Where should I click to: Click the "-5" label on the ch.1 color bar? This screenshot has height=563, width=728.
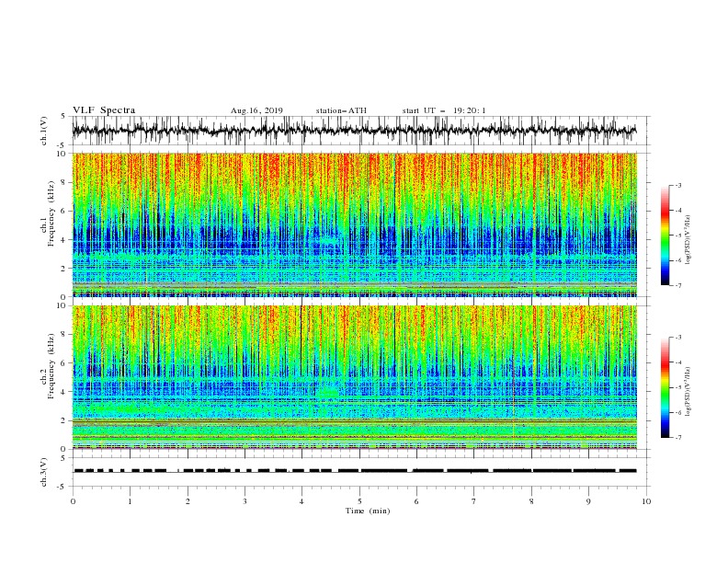point(677,236)
